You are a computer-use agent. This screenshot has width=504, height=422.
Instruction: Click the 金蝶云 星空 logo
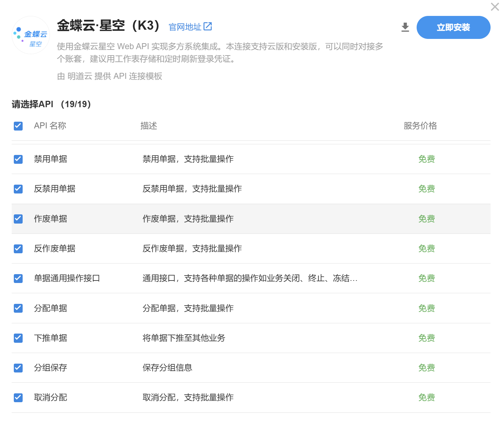pos(31,35)
